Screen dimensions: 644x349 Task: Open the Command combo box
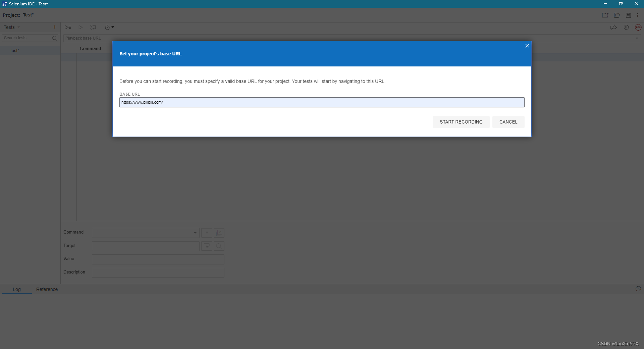click(146, 233)
